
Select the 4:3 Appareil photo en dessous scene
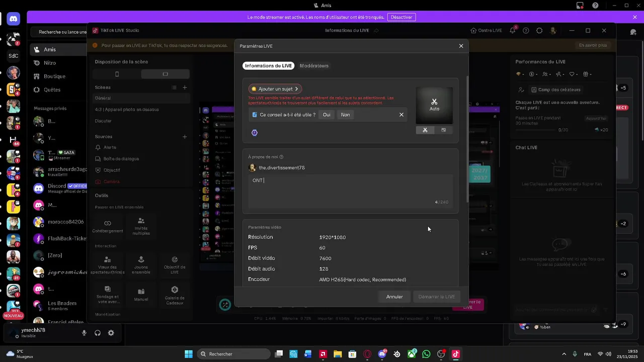click(141, 110)
